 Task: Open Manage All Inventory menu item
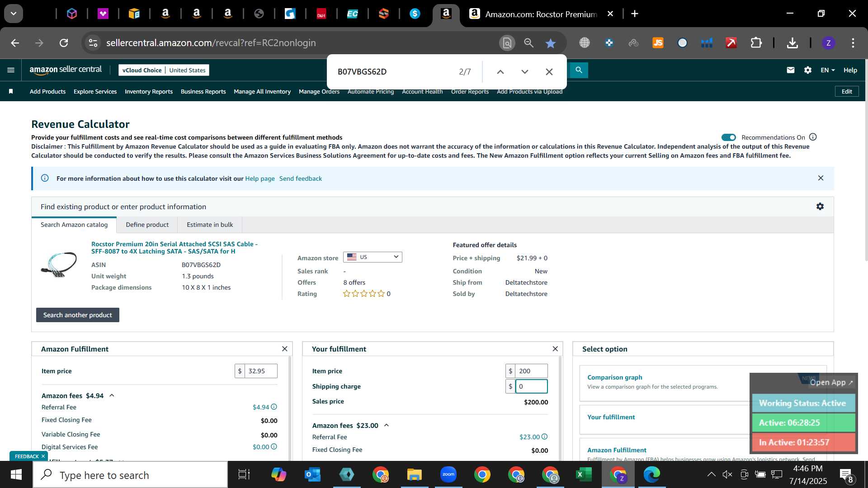click(262, 91)
